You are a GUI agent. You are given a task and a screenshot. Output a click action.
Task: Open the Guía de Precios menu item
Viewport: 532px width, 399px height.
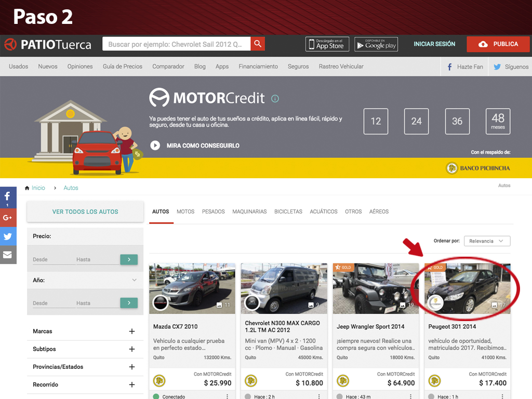tap(123, 66)
